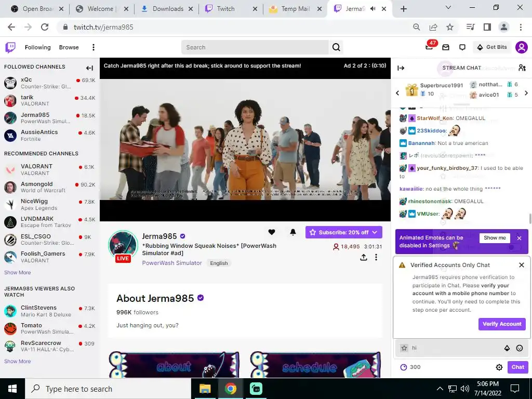The image size is (532, 399).
Task: Click Show More under recommended channels
Action: [17, 272]
